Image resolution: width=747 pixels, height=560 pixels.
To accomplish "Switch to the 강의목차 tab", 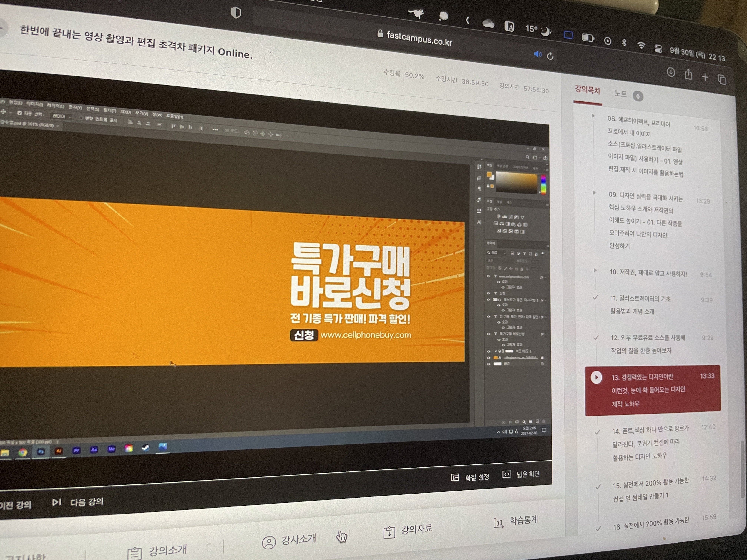I will tap(588, 90).
